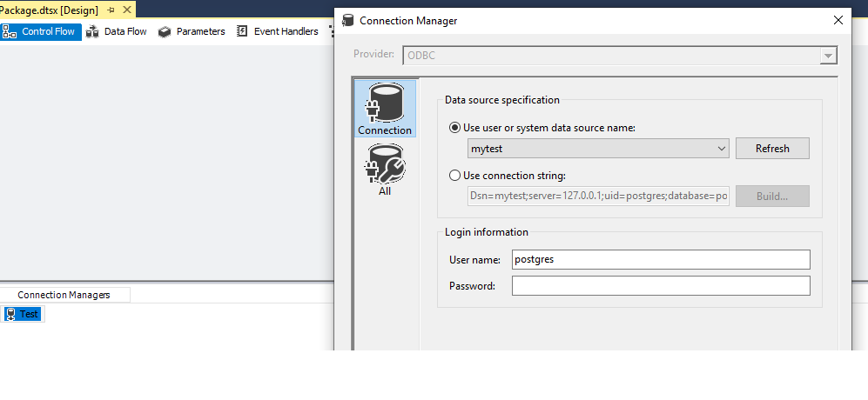This screenshot has height=400, width=868.
Task: Select the Test connection manager icon
Action: click(10, 314)
